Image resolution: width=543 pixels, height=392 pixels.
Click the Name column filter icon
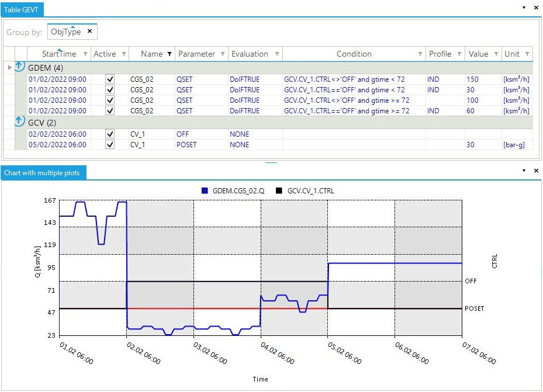tap(170, 54)
